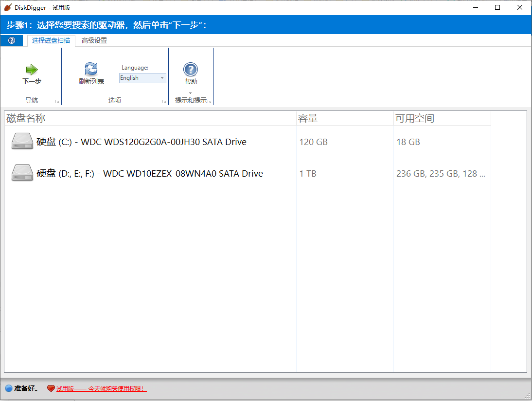This screenshot has width=532, height=401.
Task: Open the Language dropdown
Action: tap(162, 78)
